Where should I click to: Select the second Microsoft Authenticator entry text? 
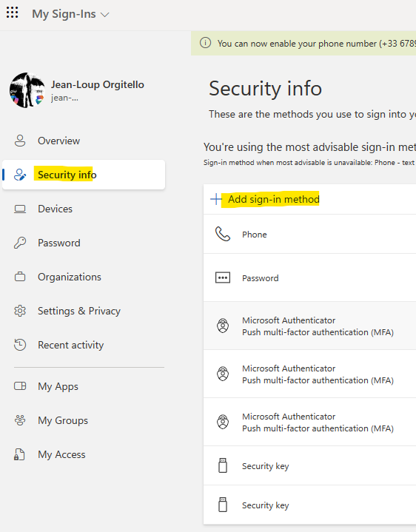coord(318,374)
